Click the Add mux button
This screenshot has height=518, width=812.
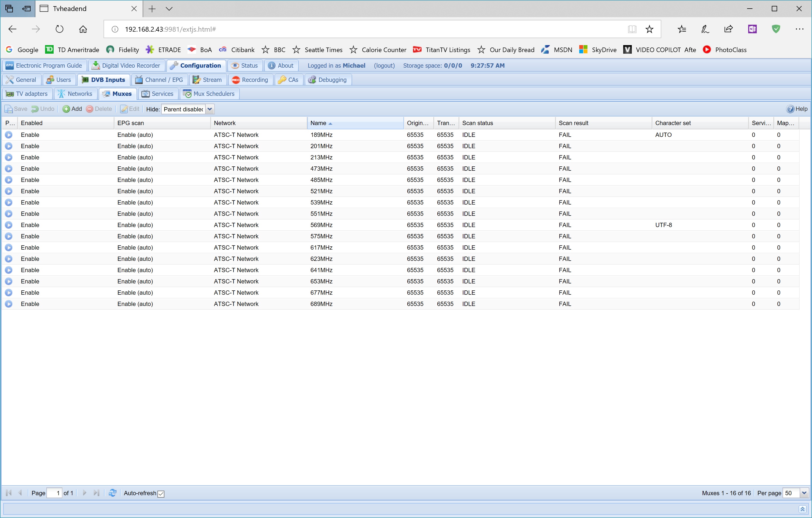[72, 109]
